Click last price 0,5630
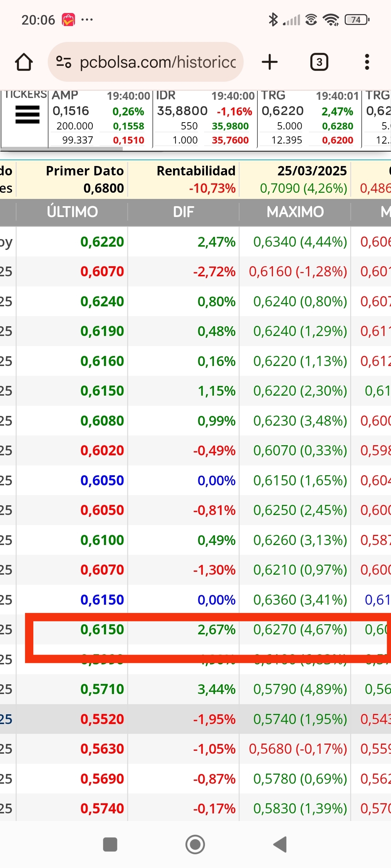Image resolution: width=391 pixels, height=868 pixels. click(102, 749)
